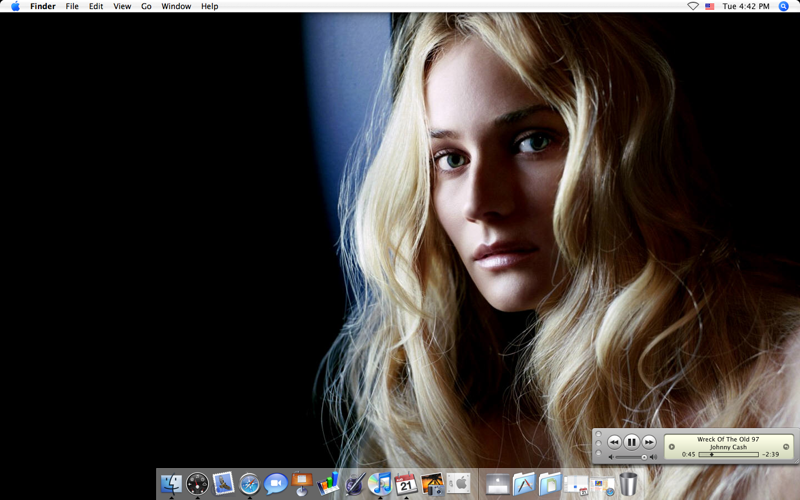
Task: Open the Go menu
Action: point(146,6)
